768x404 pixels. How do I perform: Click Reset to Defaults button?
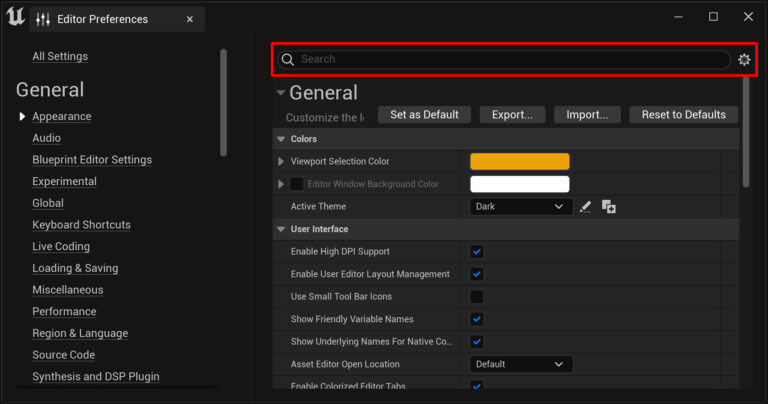pos(684,115)
